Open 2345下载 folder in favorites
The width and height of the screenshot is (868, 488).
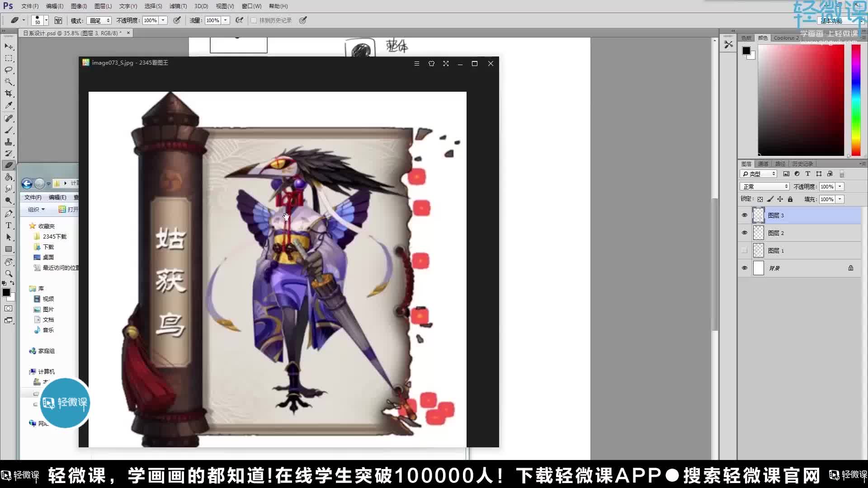[x=54, y=237]
